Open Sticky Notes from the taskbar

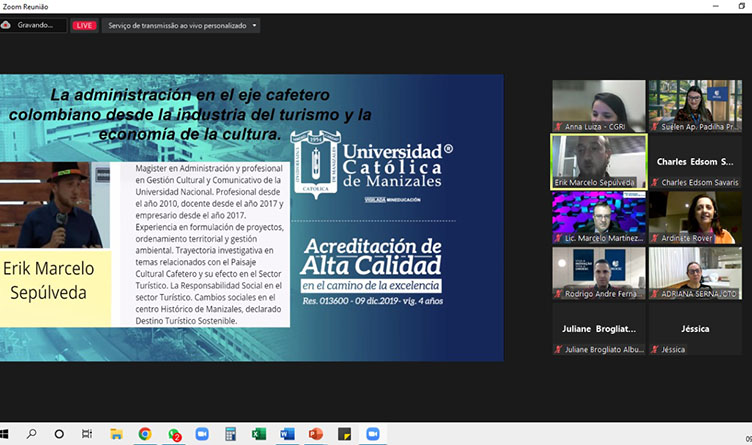[x=345, y=434]
